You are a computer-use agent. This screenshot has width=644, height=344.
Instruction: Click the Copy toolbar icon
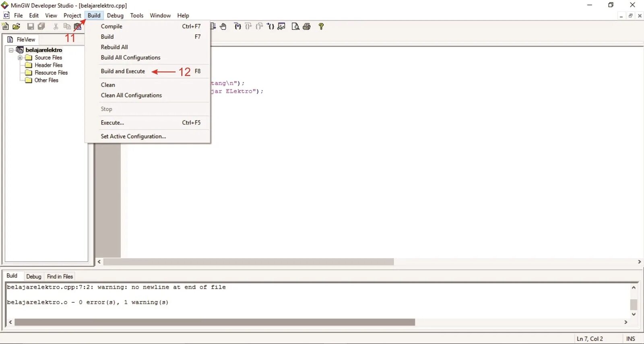pos(67,26)
